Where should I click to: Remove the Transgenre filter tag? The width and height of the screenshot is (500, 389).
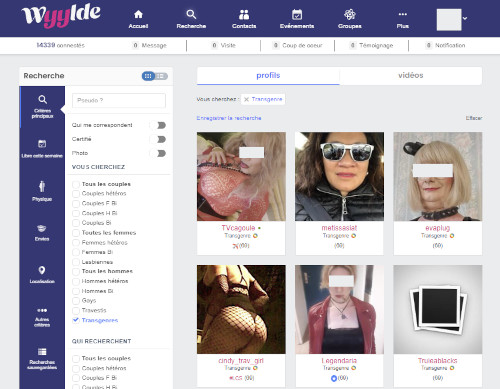click(246, 99)
